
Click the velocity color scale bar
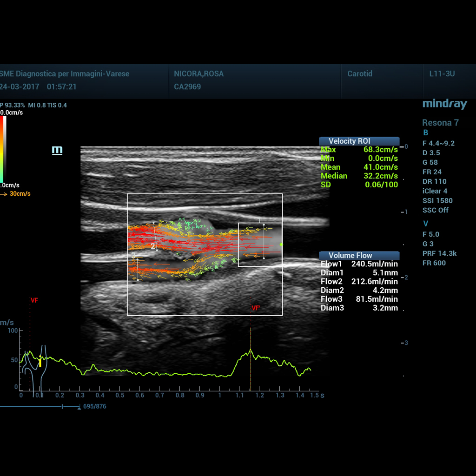point(3,149)
